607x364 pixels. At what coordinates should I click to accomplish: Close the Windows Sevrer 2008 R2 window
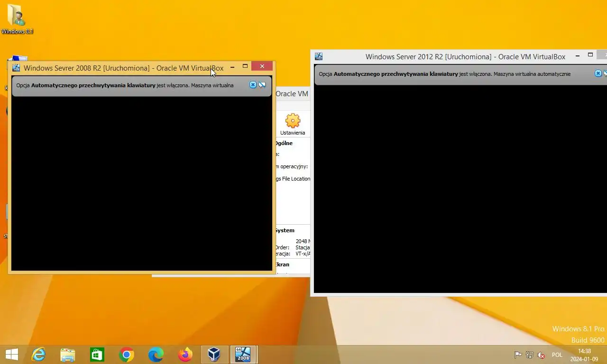(x=262, y=66)
